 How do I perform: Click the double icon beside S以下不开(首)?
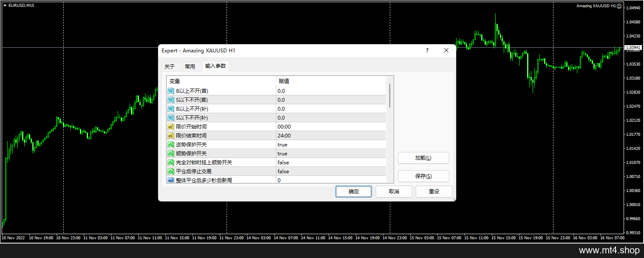[x=170, y=100]
